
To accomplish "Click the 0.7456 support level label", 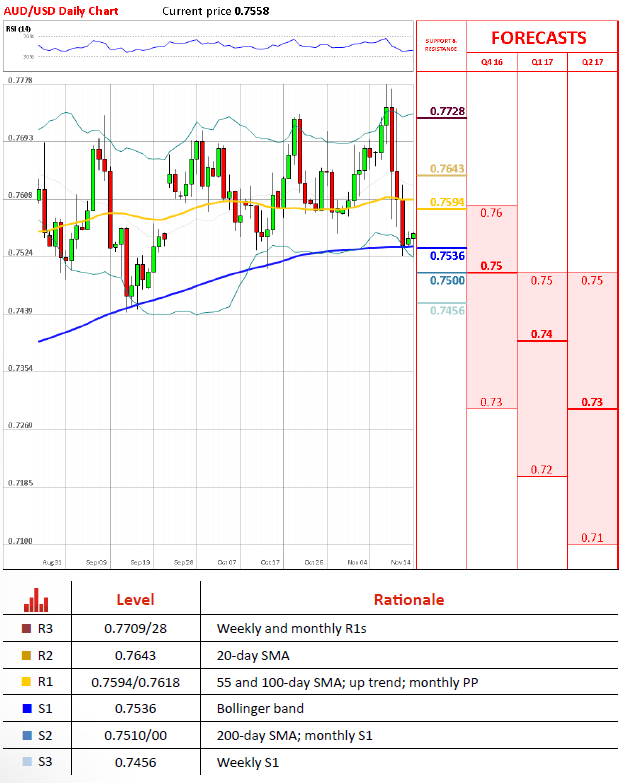I will click(447, 311).
